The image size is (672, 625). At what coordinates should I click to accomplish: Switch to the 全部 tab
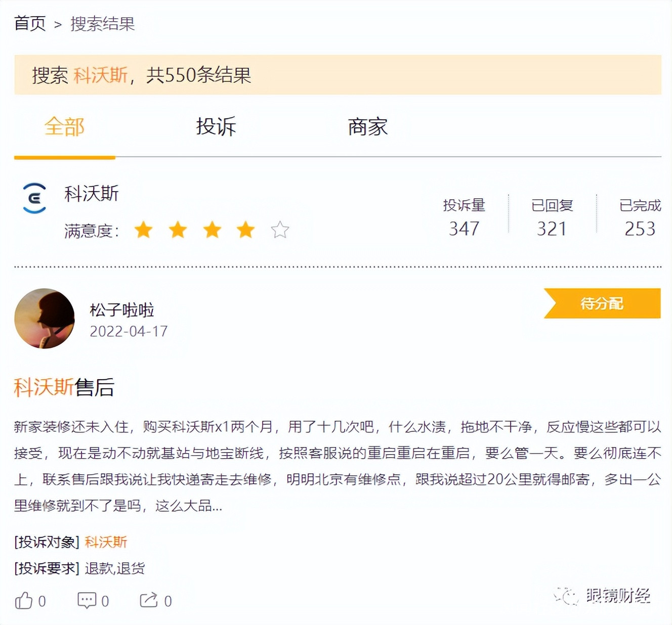point(64,127)
